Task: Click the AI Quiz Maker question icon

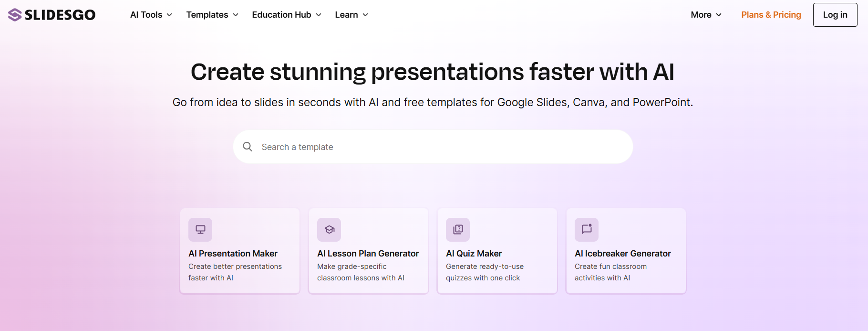Action: coord(458,230)
